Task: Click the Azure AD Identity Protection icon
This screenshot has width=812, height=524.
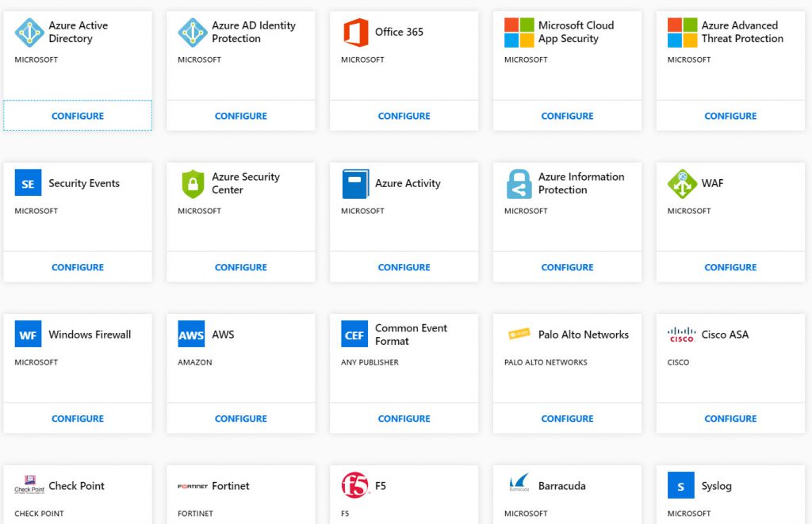Action: 192,32
